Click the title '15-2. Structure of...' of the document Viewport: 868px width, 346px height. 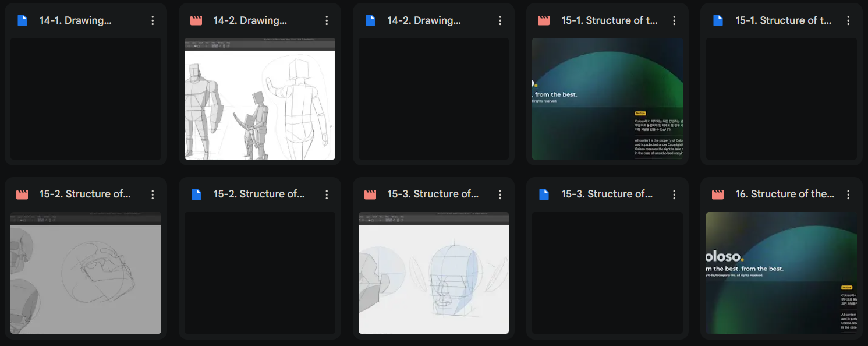(x=259, y=195)
